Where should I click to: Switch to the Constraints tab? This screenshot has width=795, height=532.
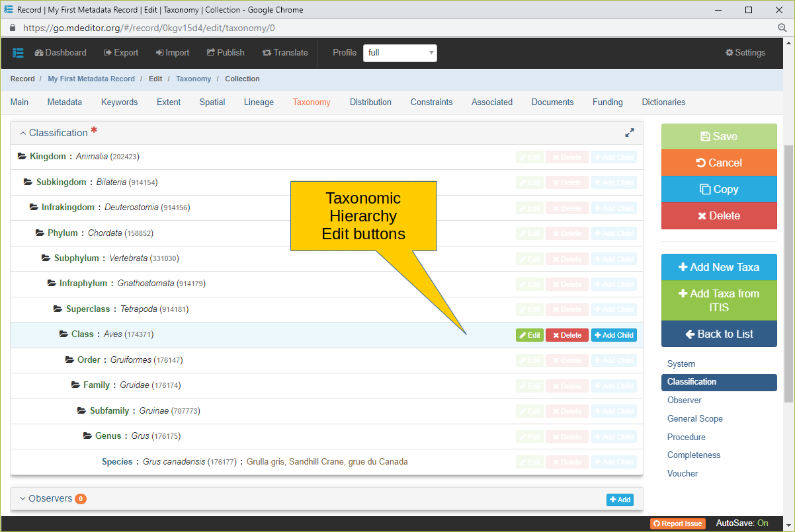(x=431, y=102)
